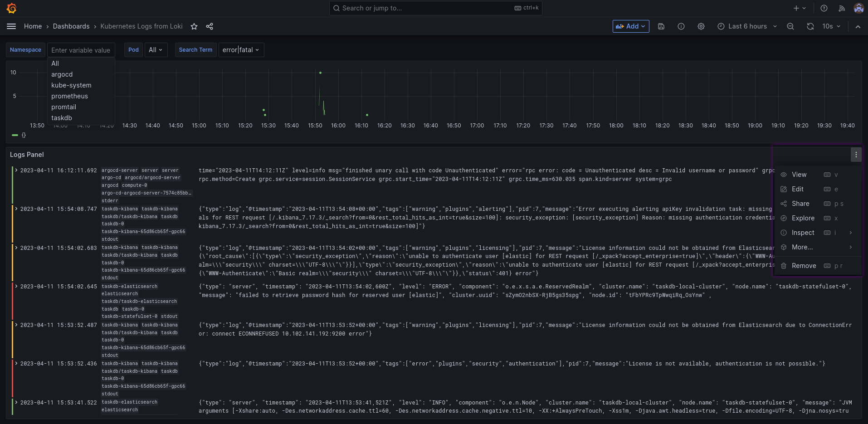Image resolution: width=868 pixels, height=424 pixels.
Task: Click the Add button
Action: pyautogui.click(x=630, y=26)
